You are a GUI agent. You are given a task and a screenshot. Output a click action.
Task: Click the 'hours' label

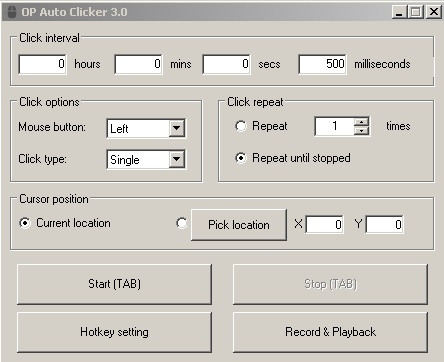[87, 64]
